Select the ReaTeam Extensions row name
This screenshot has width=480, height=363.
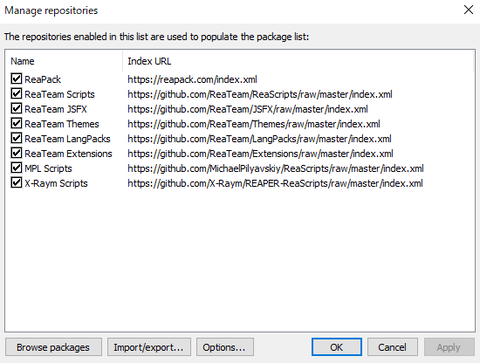[68, 154]
